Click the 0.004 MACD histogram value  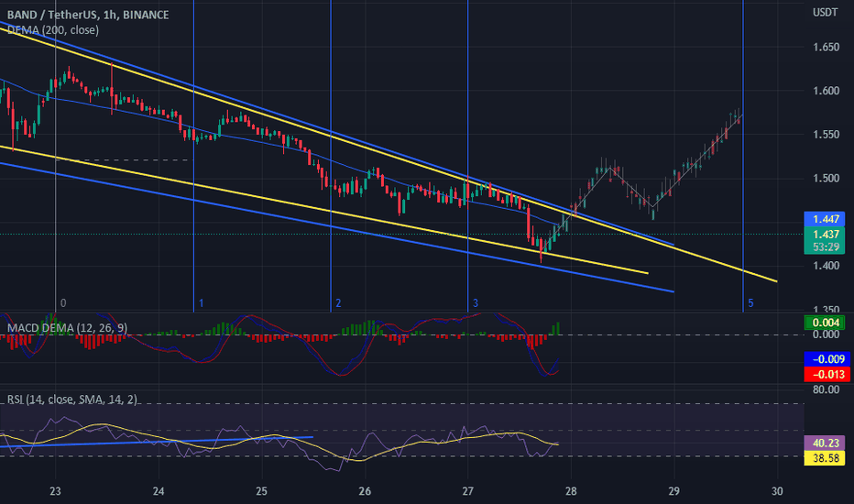click(825, 323)
